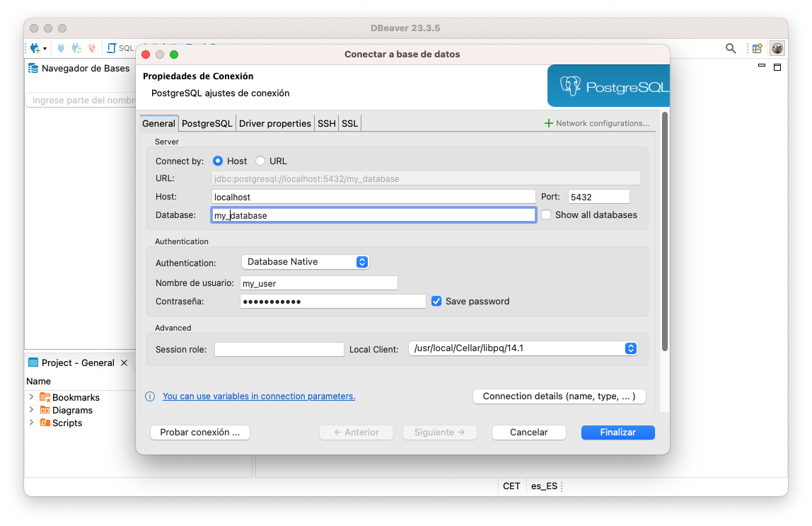Click the Reconnect icon with green arrows
The image size is (812, 526).
[x=76, y=47]
